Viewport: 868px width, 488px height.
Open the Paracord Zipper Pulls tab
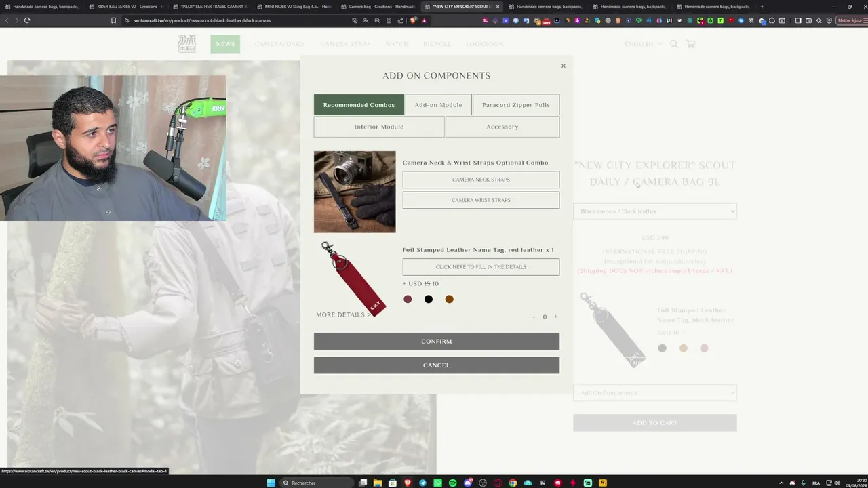(516, 105)
